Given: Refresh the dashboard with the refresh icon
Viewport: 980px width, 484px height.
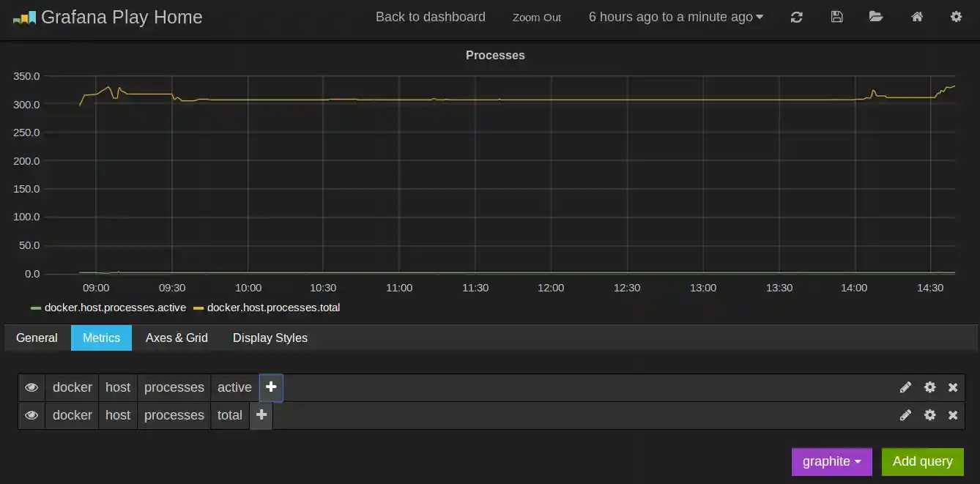Looking at the screenshot, I should 797,17.
